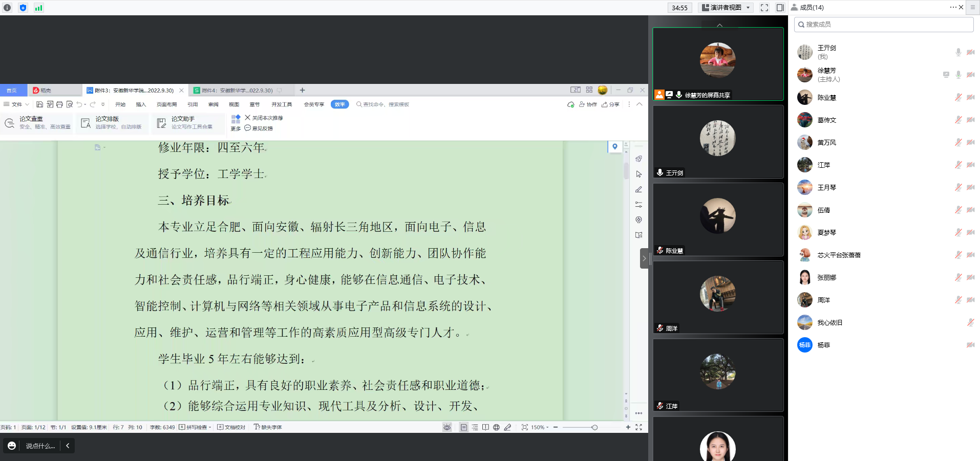This screenshot has width=980, height=461.
Task: Switch to the 附件4 document tab
Action: (237, 91)
